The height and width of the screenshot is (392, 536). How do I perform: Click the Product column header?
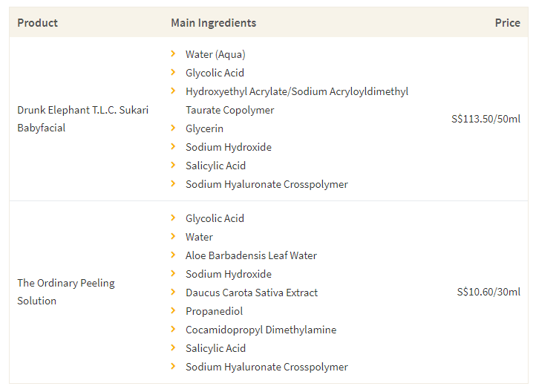37,23
